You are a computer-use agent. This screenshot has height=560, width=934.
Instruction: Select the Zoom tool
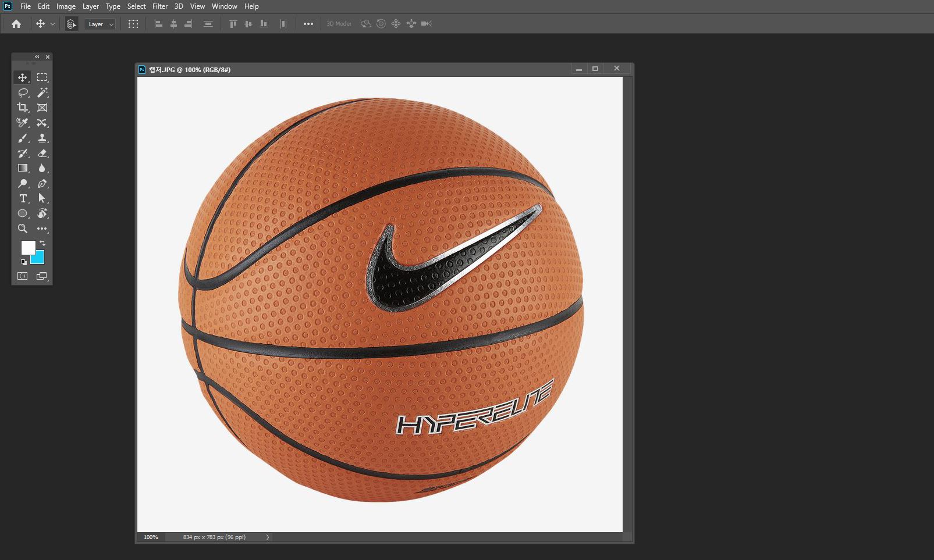tap(22, 229)
